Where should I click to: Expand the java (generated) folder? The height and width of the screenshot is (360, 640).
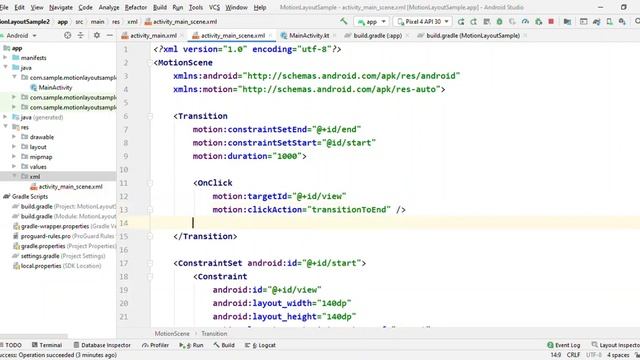(x=6, y=117)
